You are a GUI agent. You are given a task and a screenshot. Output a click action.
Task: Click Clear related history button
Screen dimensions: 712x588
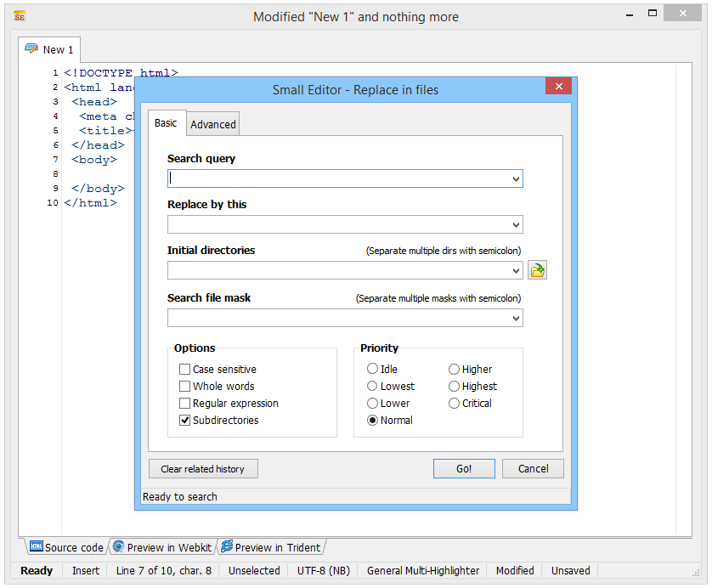tap(203, 468)
